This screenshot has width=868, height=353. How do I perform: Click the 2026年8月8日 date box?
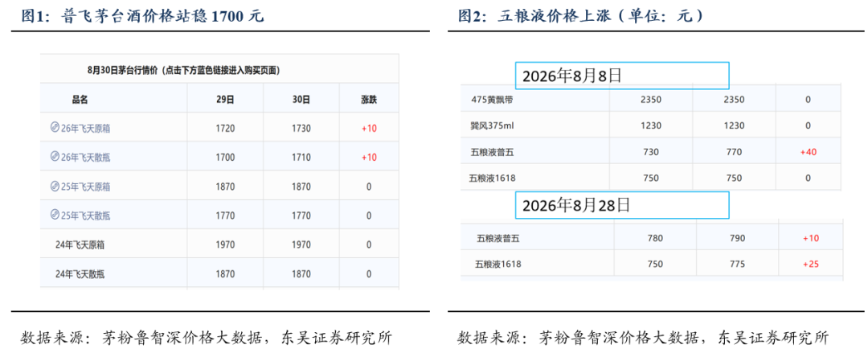coord(622,76)
